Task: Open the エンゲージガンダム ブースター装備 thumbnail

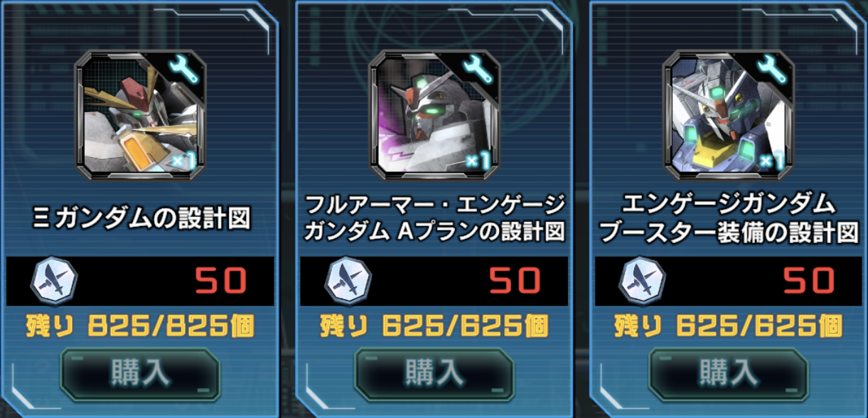Action: pos(729,116)
